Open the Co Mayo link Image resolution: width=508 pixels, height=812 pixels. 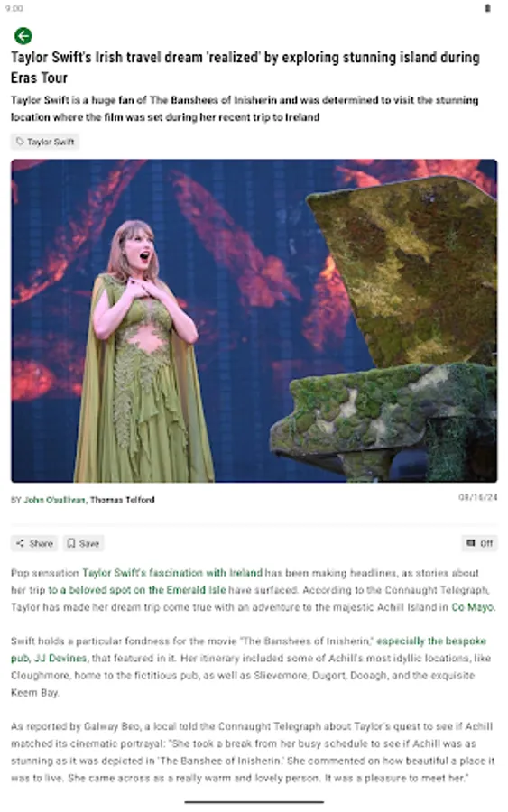(x=473, y=607)
